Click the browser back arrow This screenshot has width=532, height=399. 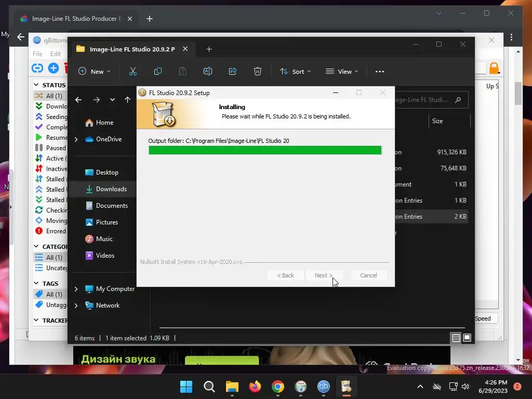pos(21,37)
